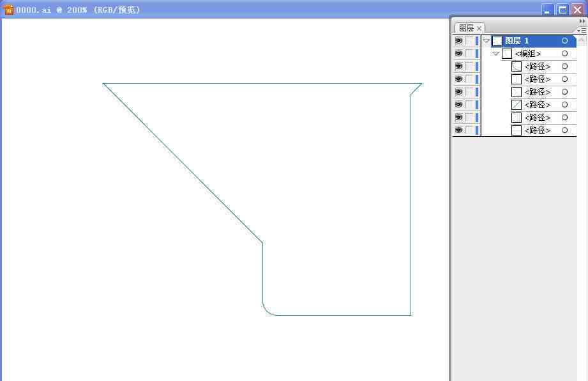Image resolution: width=588 pixels, height=381 pixels.
Task: Click target circle of third <路径>
Action: pyautogui.click(x=564, y=91)
